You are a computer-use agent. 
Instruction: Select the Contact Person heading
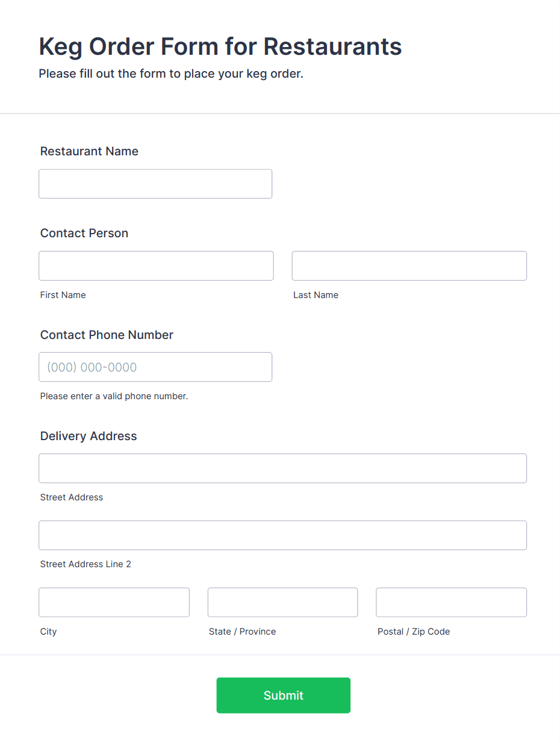[84, 233]
